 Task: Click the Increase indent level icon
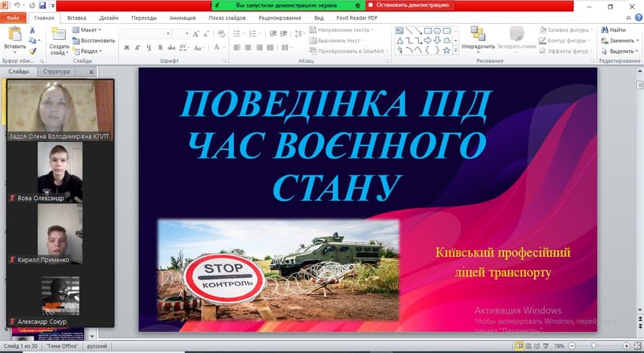click(x=284, y=34)
